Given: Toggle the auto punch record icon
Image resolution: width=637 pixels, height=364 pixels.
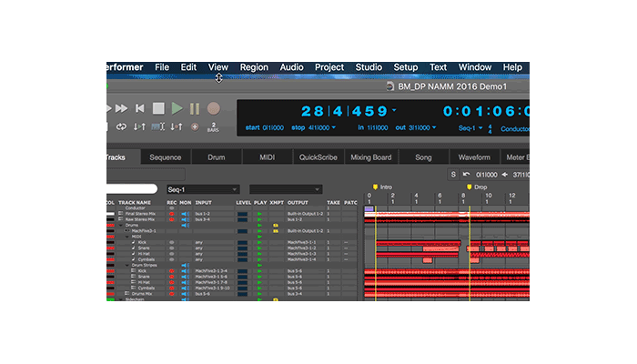Looking at the screenshot, I should tap(177, 126).
